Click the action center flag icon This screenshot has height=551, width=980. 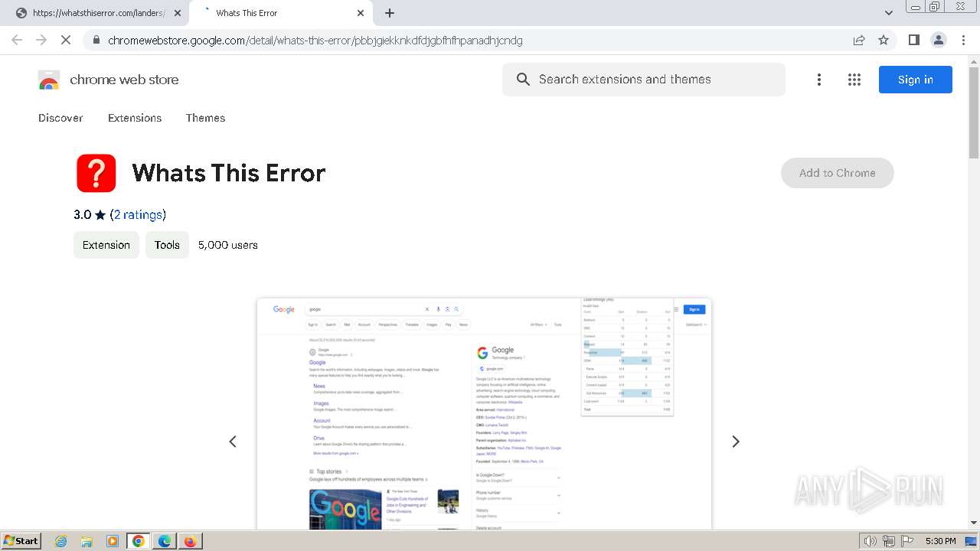click(906, 541)
